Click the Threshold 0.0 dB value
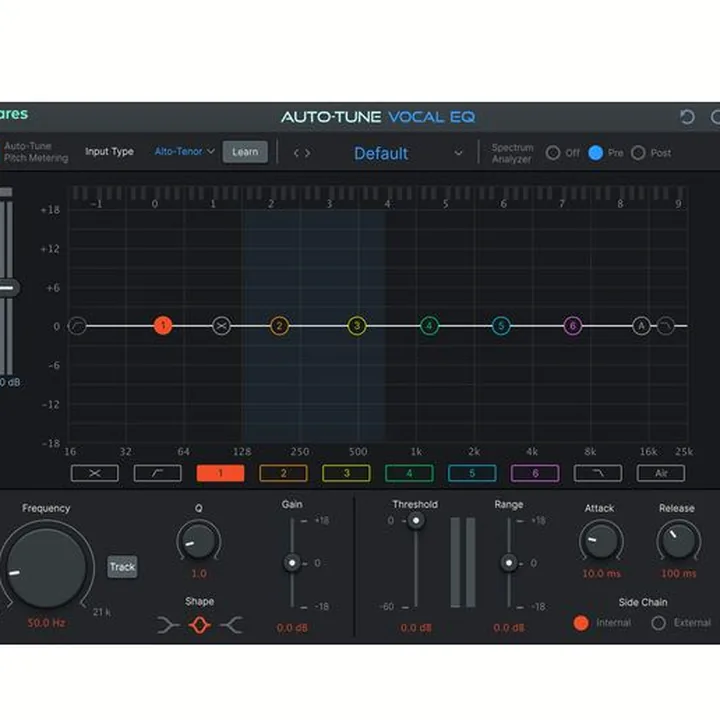This screenshot has height=720, width=720. [416, 628]
